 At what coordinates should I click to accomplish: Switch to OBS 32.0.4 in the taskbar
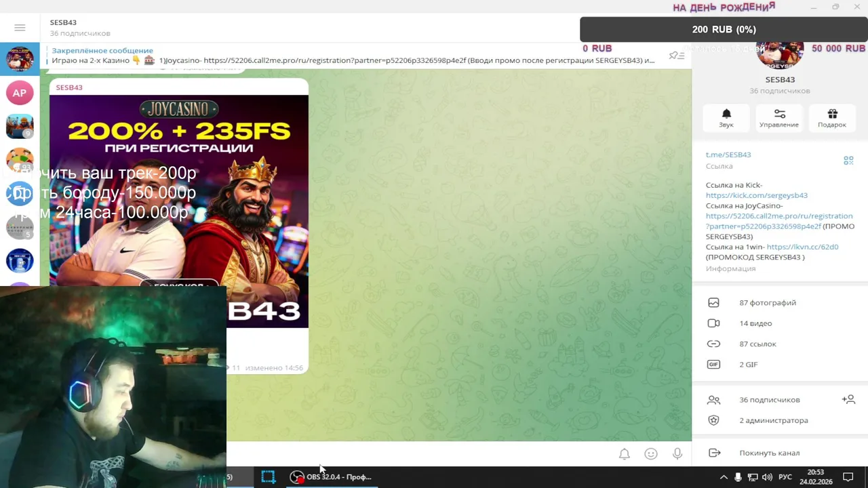click(x=332, y=477)
